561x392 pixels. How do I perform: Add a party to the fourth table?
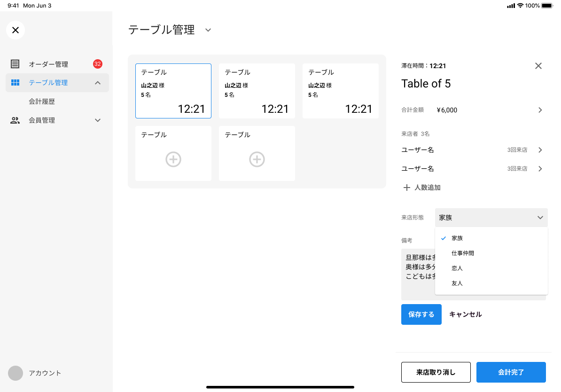[173, 159]
